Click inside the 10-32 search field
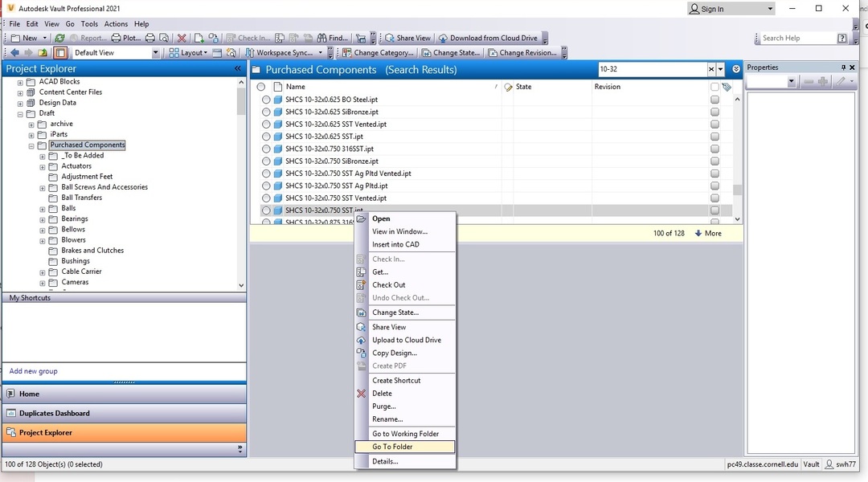This screenshot has height=482, width=868. tap(652, 69)
